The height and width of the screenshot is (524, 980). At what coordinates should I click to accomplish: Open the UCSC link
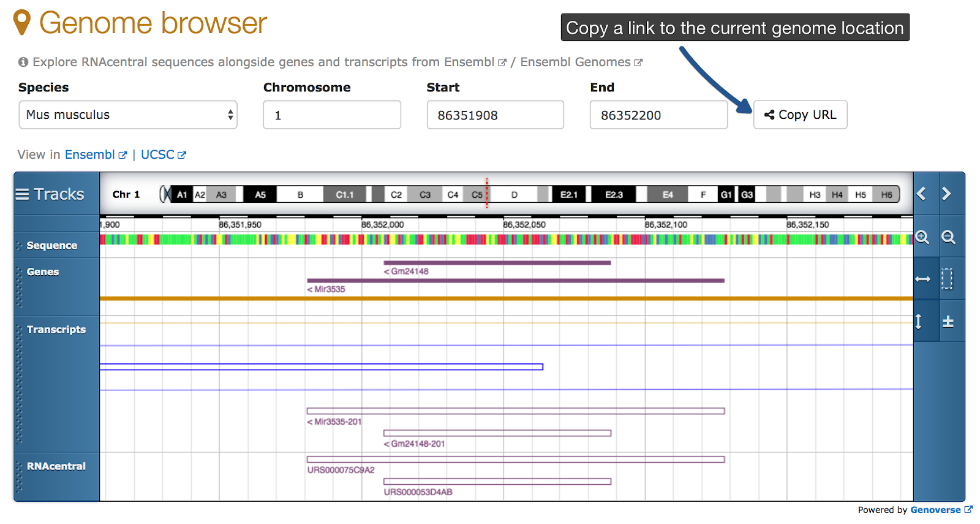click(164, 154)
